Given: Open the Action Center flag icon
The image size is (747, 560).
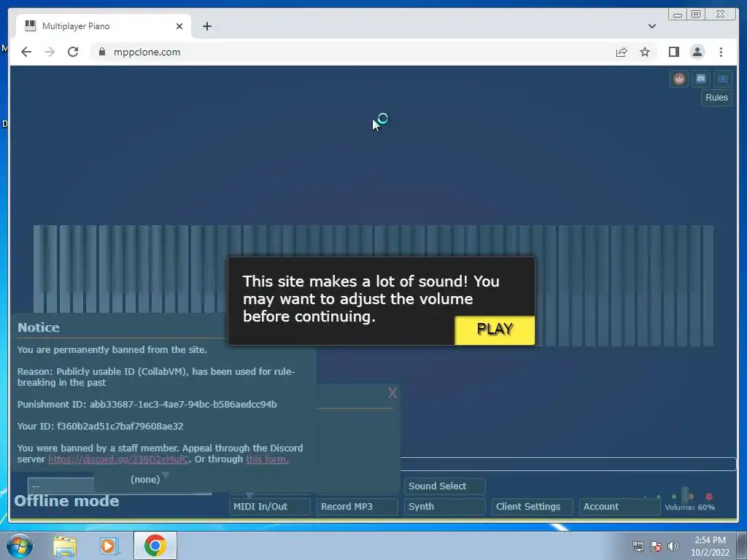Looking at the screenshot, I should click(656, 546).
